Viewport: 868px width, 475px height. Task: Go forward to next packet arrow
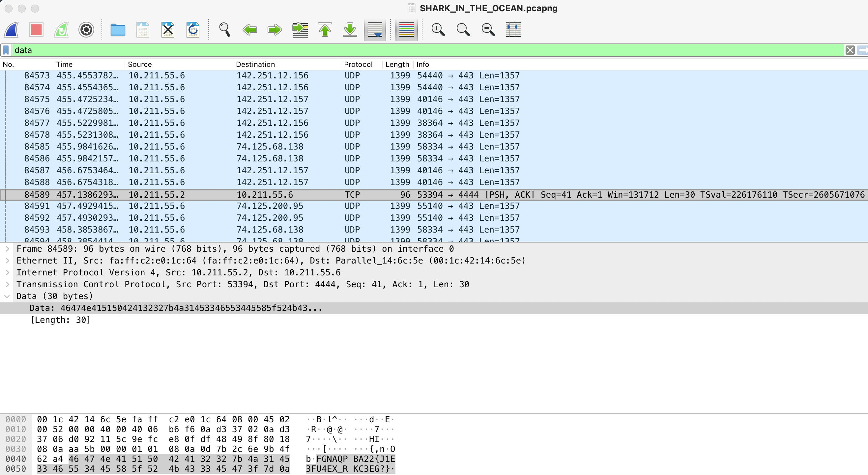click(275, 30)
